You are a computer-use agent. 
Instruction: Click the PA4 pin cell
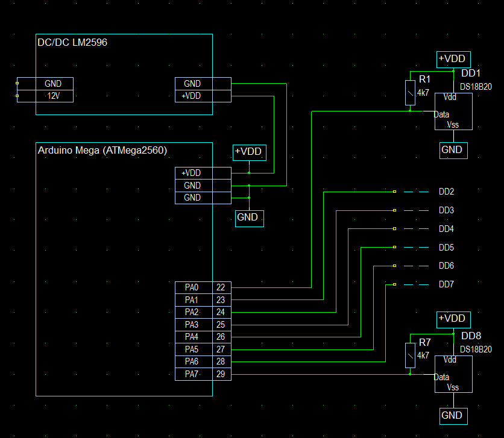[x=191, y=337]
